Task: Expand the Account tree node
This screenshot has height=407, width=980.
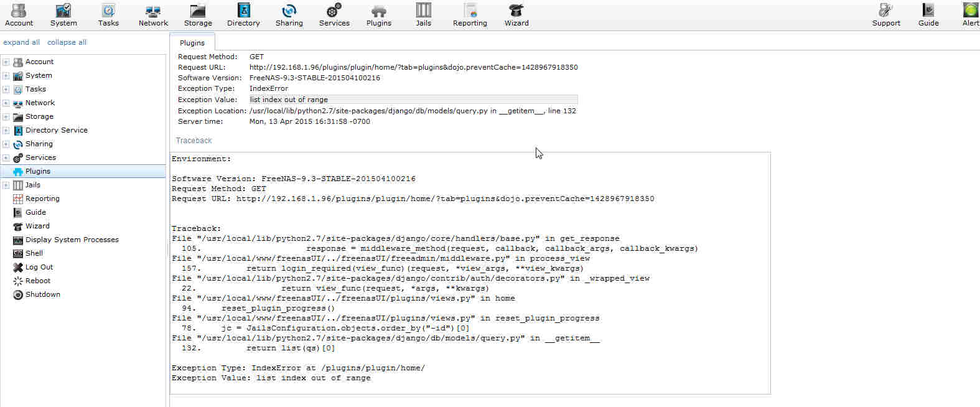Action: [6, 62]
